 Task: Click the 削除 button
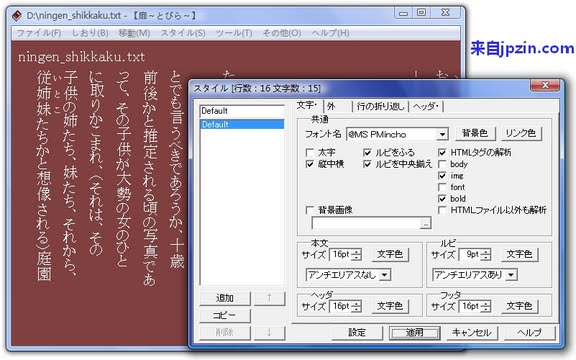(x=225, y=332)
